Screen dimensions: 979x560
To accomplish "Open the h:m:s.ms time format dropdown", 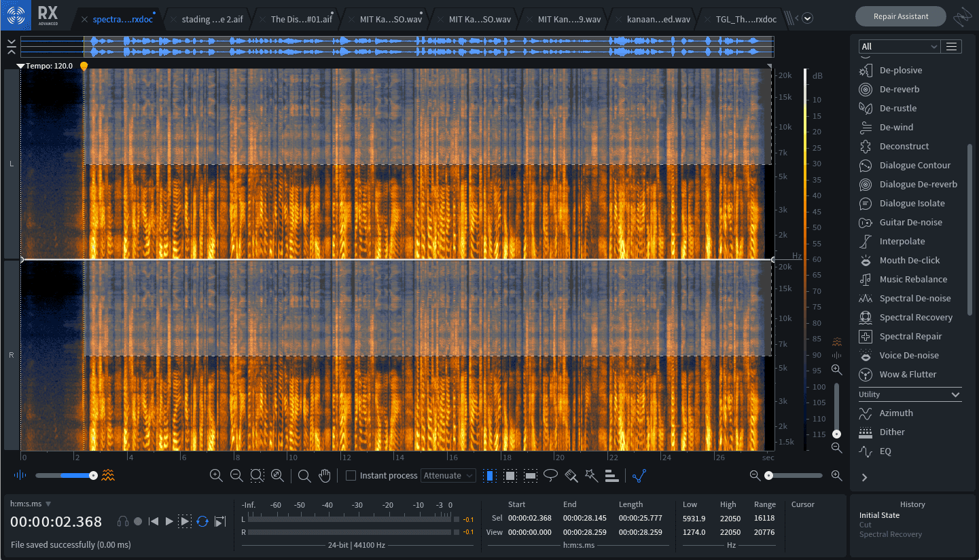I will [31, 504].
